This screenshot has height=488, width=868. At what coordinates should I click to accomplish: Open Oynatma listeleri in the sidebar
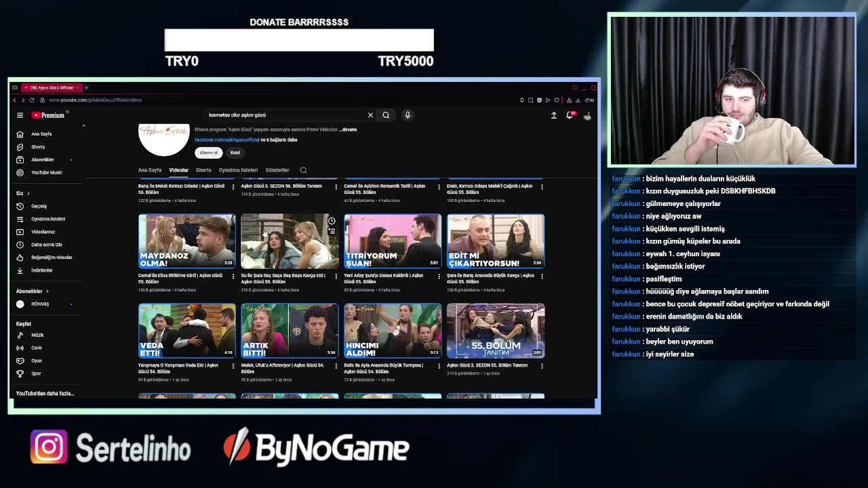pos(47,219)
